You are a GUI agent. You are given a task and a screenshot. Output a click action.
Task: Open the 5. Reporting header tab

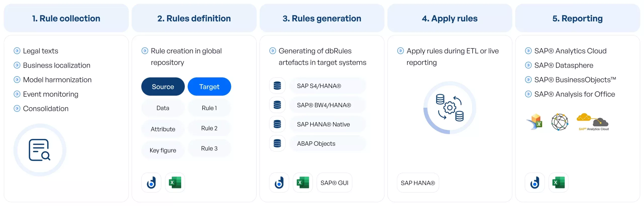[x=577, y=18]
